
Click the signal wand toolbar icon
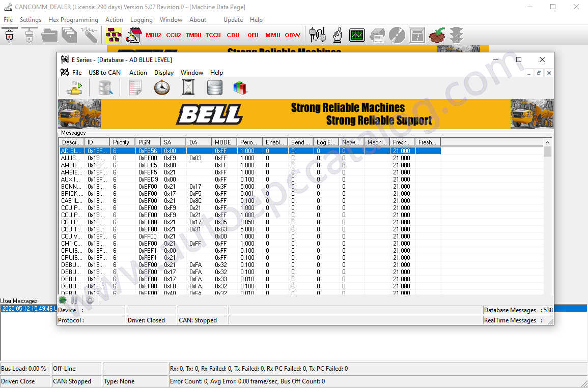pos(89,35)
